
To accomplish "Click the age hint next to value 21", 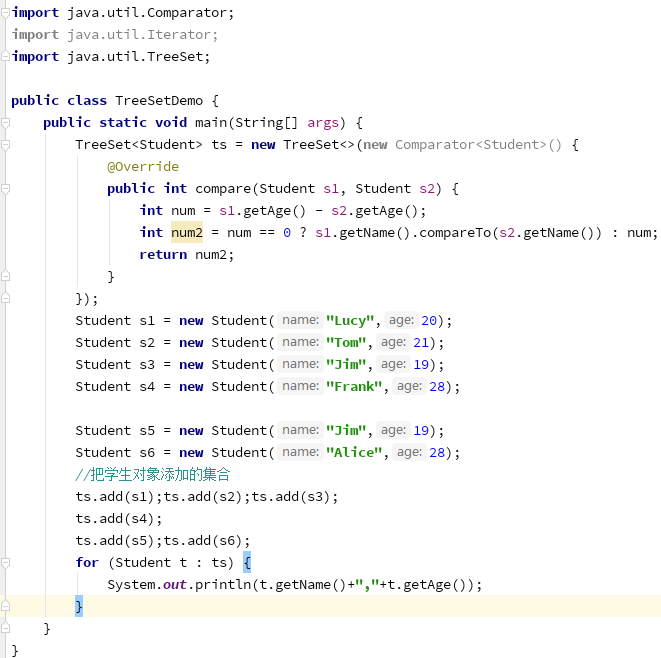I will (393, 343).
